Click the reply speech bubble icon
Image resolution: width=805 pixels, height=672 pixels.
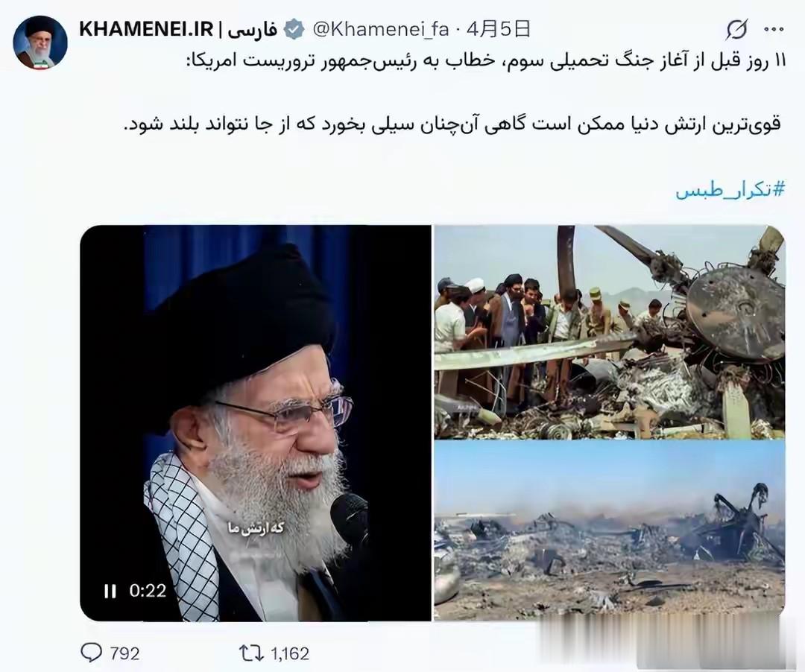[92, 653]
